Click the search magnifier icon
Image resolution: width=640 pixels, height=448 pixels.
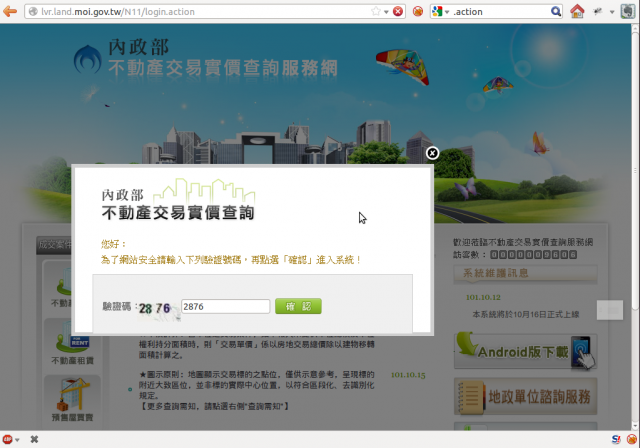point(556,11)
